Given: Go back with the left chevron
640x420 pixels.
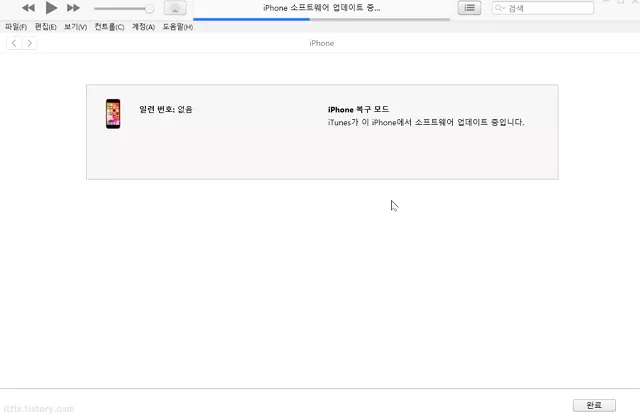Looking at the screenshot, I should (14, 43).
